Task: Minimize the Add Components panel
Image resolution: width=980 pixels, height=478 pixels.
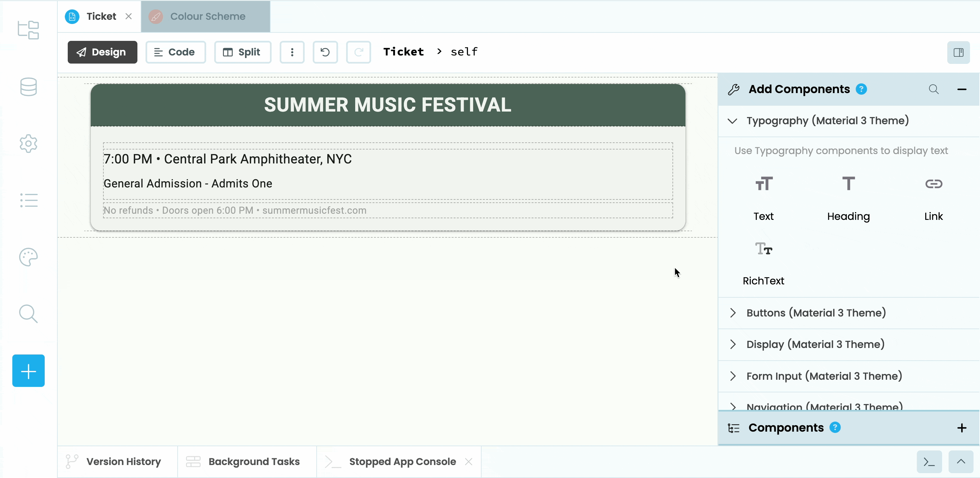Action: (962, 90)
